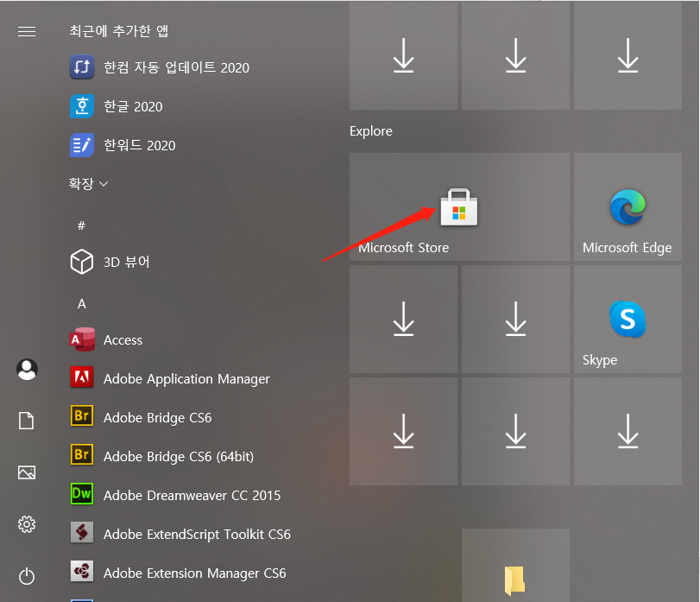Screen dimensions: 700x602
Task: Click the # section header
Action: point(80,225)
